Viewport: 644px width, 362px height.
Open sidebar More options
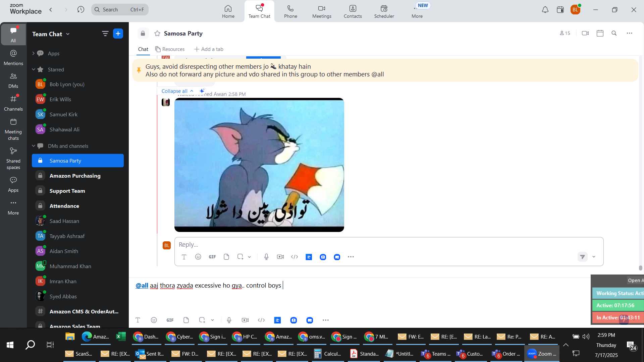[13, 207]
